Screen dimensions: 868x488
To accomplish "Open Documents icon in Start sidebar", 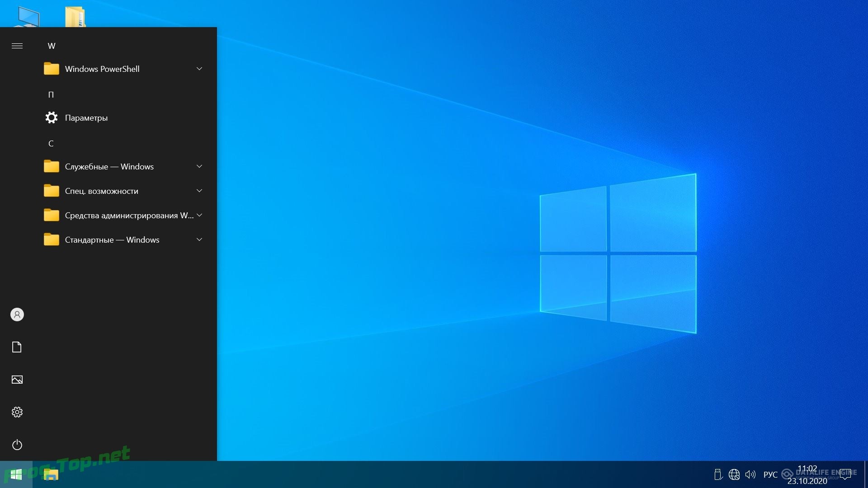I will pos(17,347).
